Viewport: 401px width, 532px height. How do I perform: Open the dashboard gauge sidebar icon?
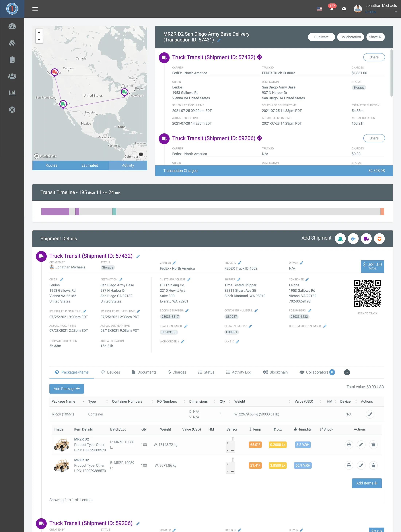(x=12, y=26)
